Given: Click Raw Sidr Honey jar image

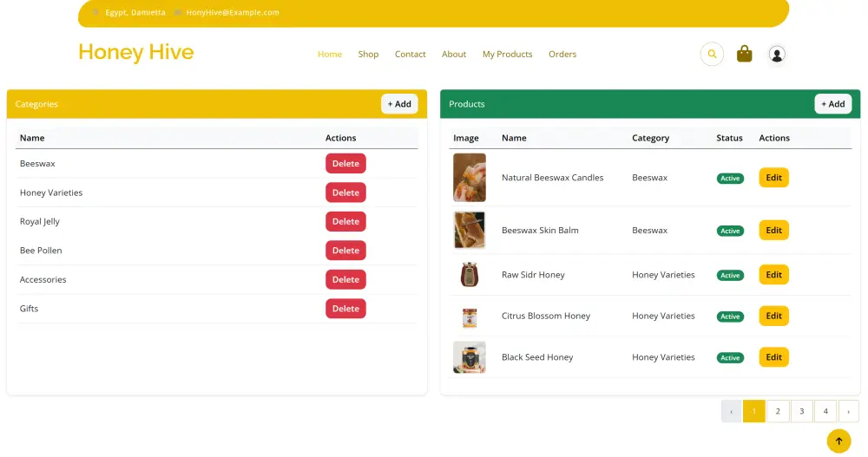Looking at the screenshot, I should [x=470, y=274].
